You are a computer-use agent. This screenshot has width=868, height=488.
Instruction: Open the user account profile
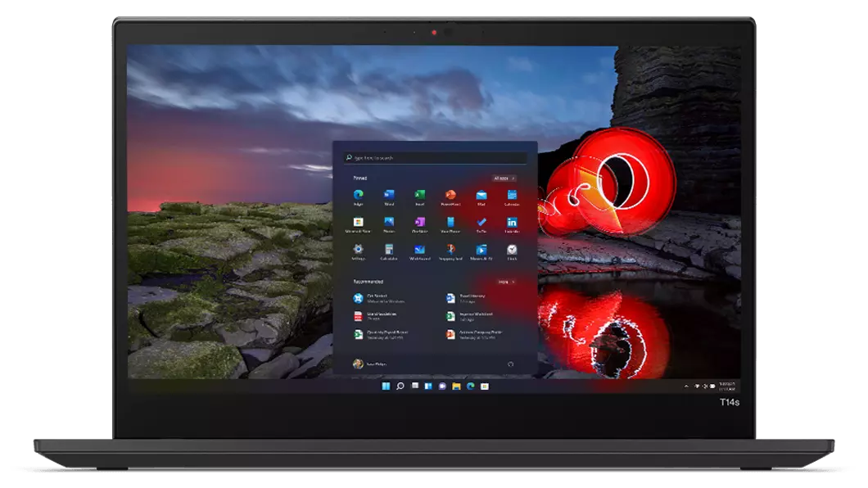coord(359,364)
